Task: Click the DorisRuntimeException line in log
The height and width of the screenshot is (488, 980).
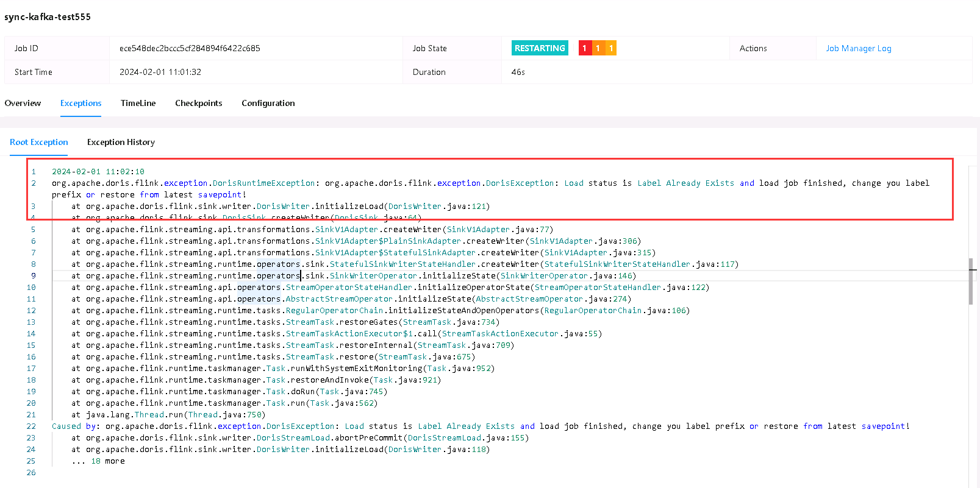Action: pyautogui.click(x=490, y=189)
